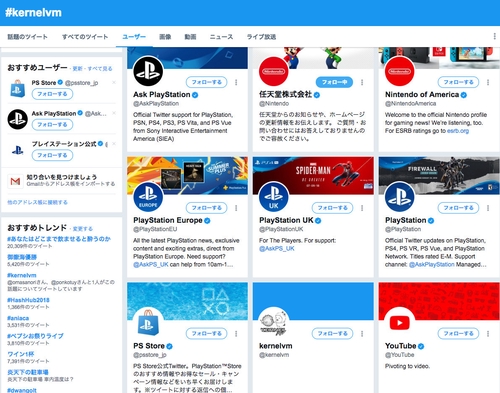Follow Nintendo of America
The width and height of the screenshot is (500, 393).
(458, 82)
